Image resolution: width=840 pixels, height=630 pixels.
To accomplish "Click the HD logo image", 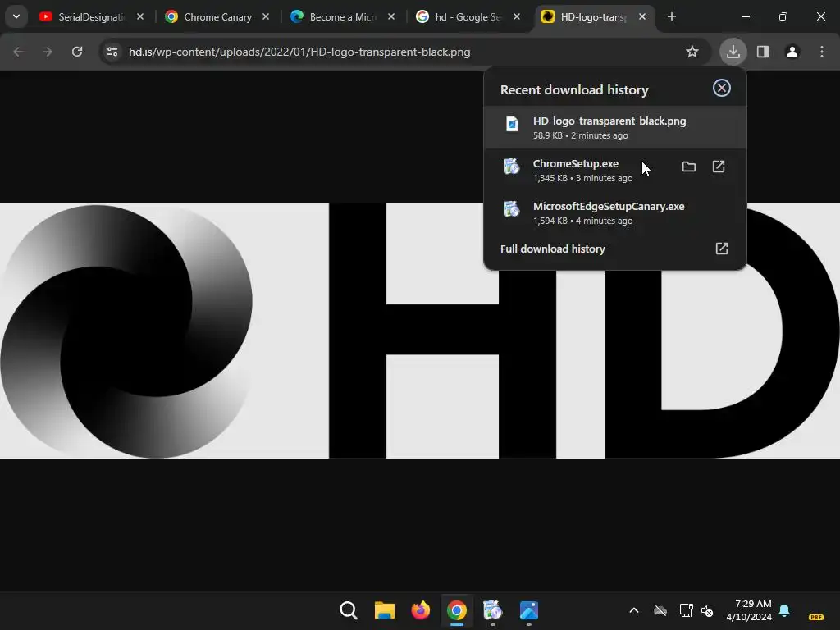I will coord(419,331).
